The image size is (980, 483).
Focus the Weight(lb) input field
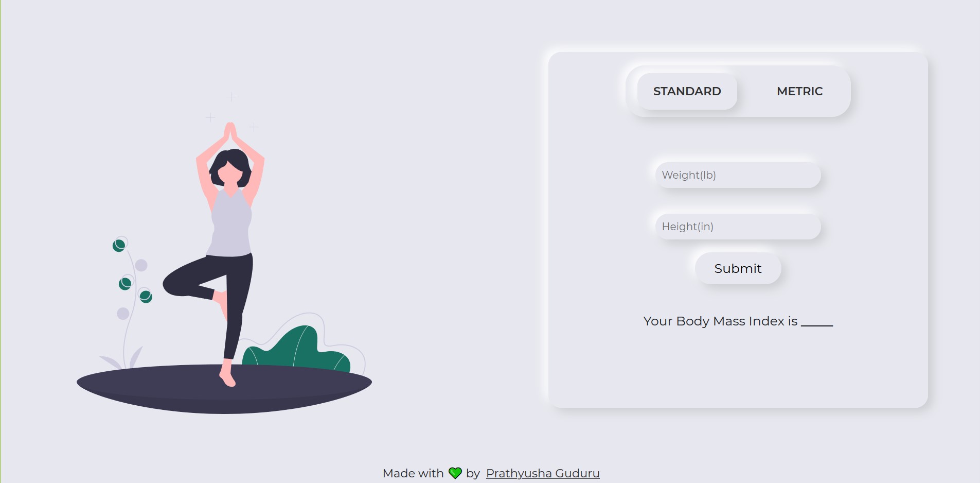(x=738, y=175)
